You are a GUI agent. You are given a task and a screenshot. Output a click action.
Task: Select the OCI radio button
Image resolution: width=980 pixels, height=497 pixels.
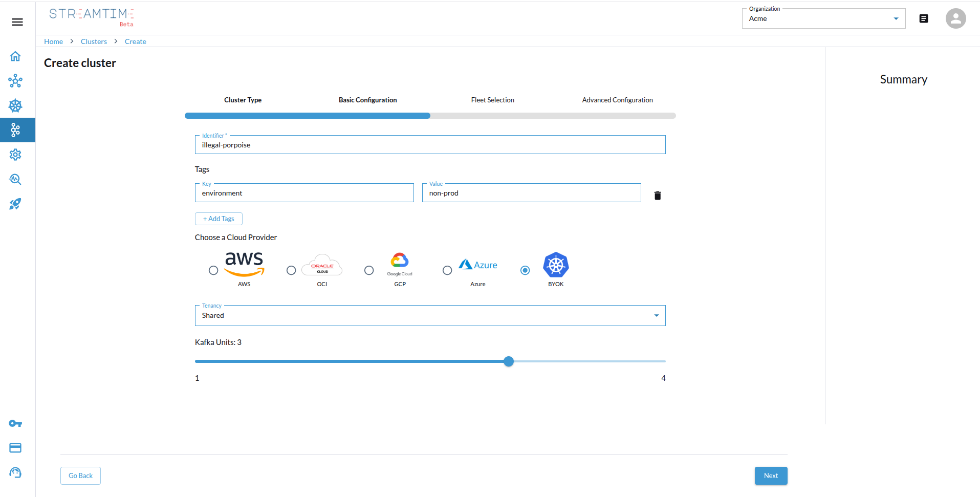pos(291,270)
